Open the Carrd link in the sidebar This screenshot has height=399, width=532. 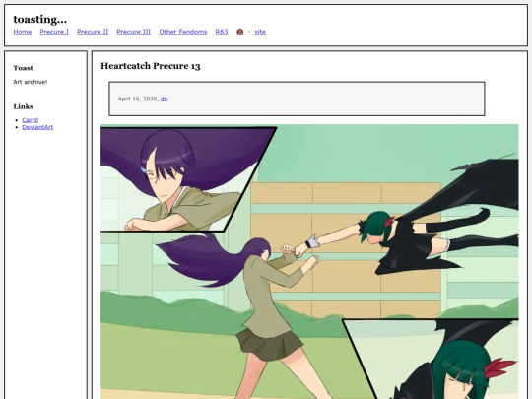coord(31,120)
